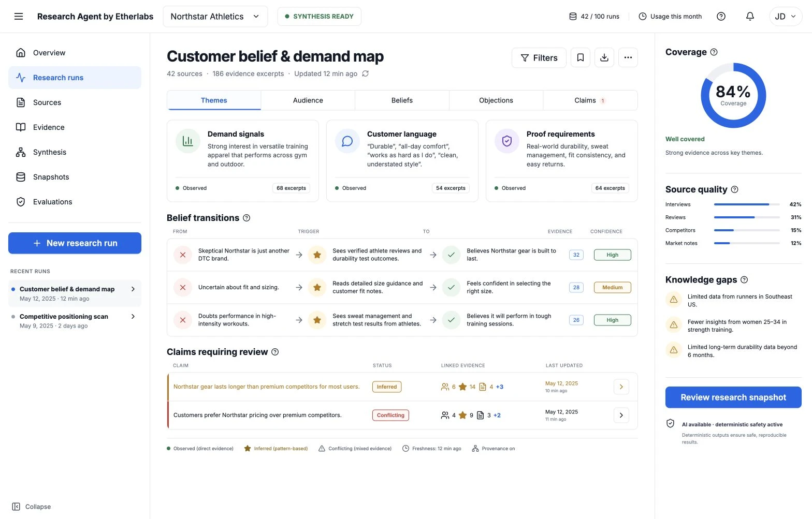
Task: Open the Northstar Athletics workspace dropdown
Action: (215, 17)
